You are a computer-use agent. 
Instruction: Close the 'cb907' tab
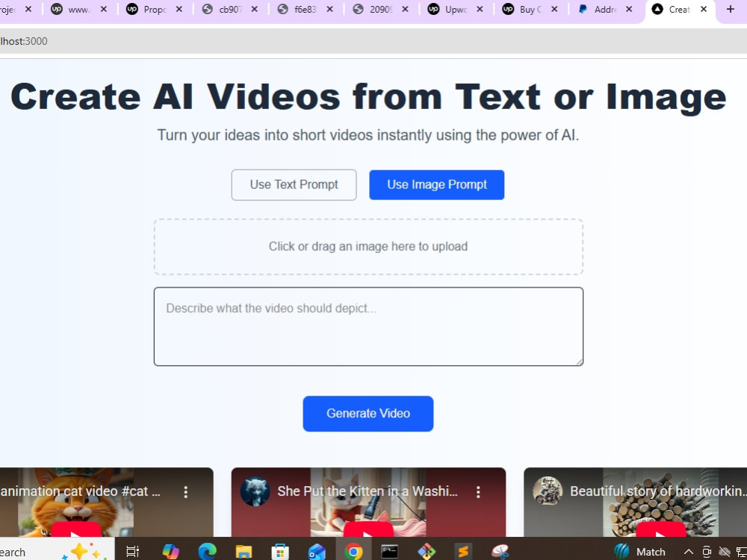click(255, 9)
